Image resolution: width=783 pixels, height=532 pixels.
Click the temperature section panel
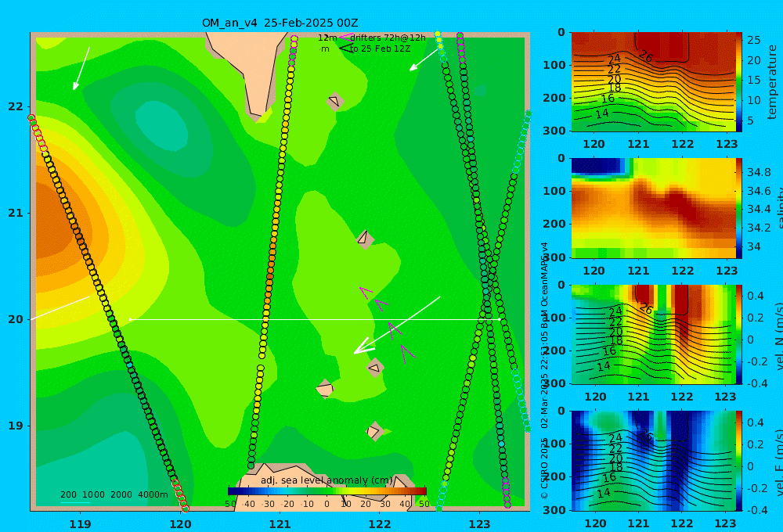[x=653, y=82]
